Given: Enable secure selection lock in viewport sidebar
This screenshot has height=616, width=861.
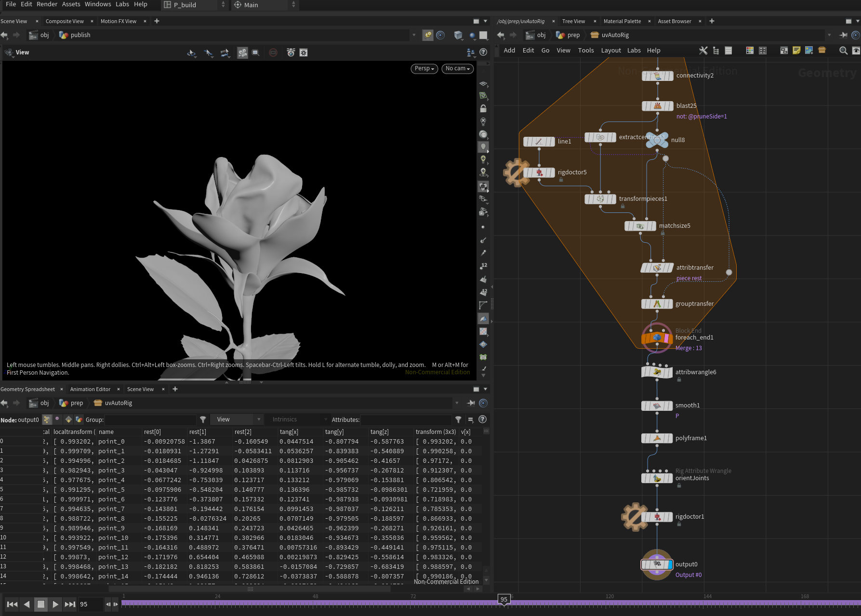Looking at the screenshot, I should (484, 108).
